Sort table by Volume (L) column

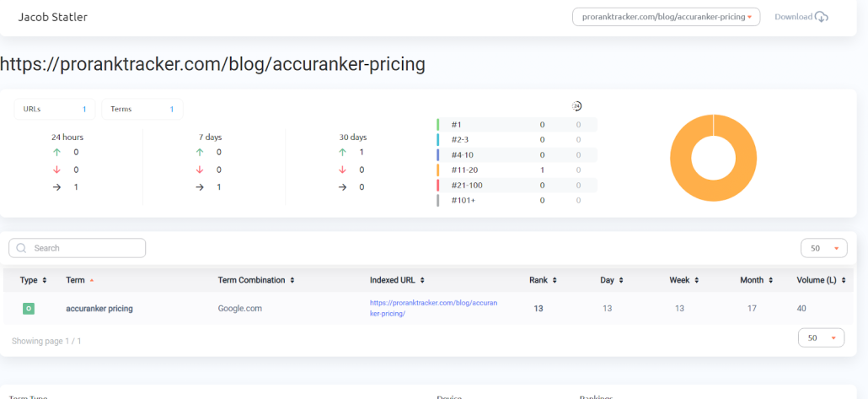tap(821, 280)
